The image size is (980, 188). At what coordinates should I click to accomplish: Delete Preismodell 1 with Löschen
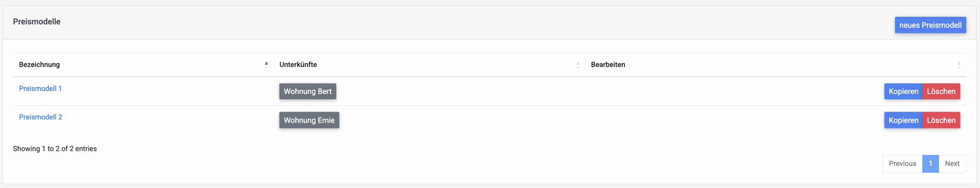point(941,92)
